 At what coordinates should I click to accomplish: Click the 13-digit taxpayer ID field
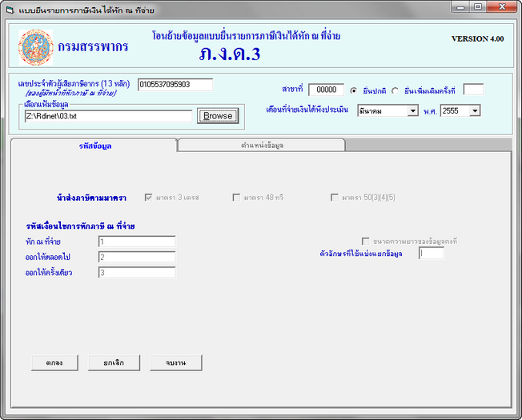click(x=175, y=84)
